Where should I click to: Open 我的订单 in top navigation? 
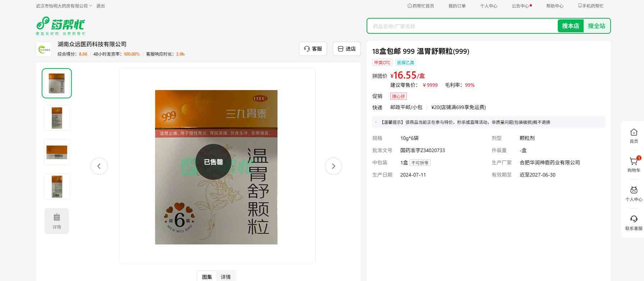pos(457,6)
